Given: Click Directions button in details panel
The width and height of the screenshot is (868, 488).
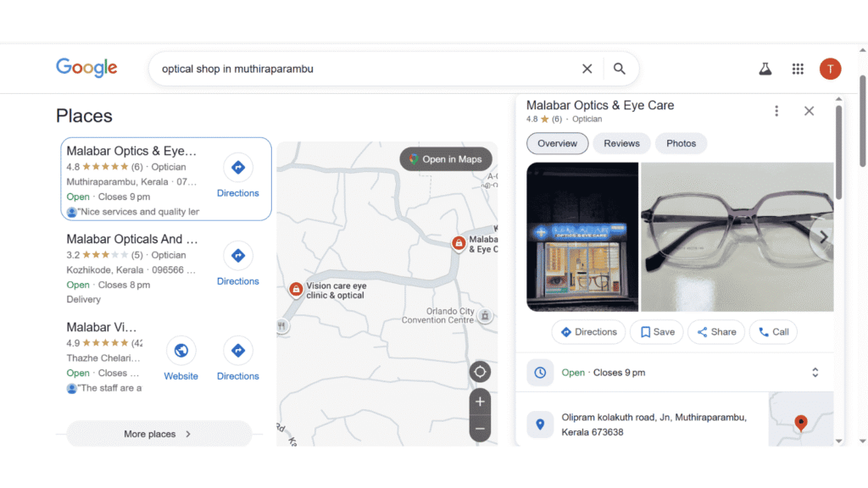Looking at the screenshot, I should pos(588,332).
